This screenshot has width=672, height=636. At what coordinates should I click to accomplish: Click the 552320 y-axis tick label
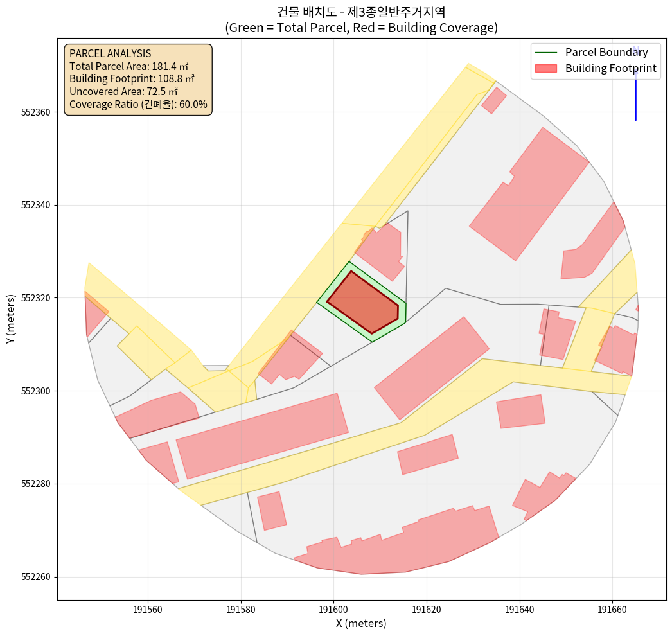point(36,298)
